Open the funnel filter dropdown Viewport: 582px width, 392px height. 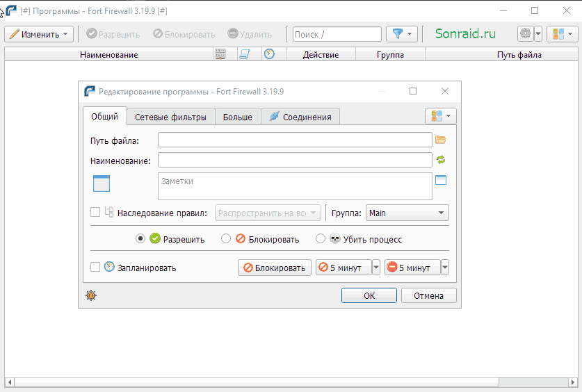(x=402, y=34)
